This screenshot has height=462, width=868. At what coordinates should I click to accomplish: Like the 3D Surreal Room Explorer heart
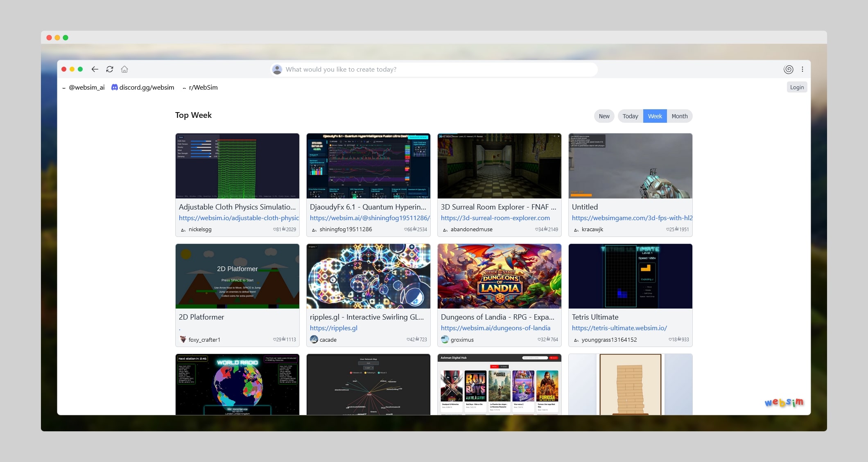537,230
